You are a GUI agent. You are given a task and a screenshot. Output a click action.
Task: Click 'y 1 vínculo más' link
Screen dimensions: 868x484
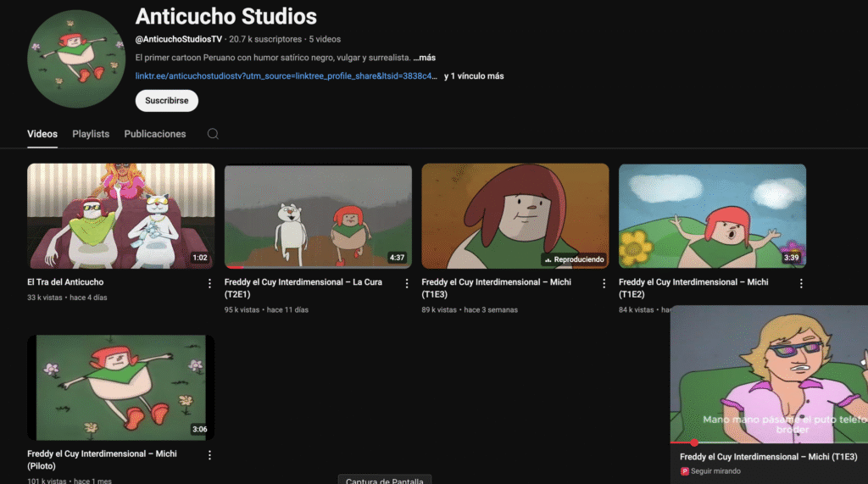[x=474, y=76]
